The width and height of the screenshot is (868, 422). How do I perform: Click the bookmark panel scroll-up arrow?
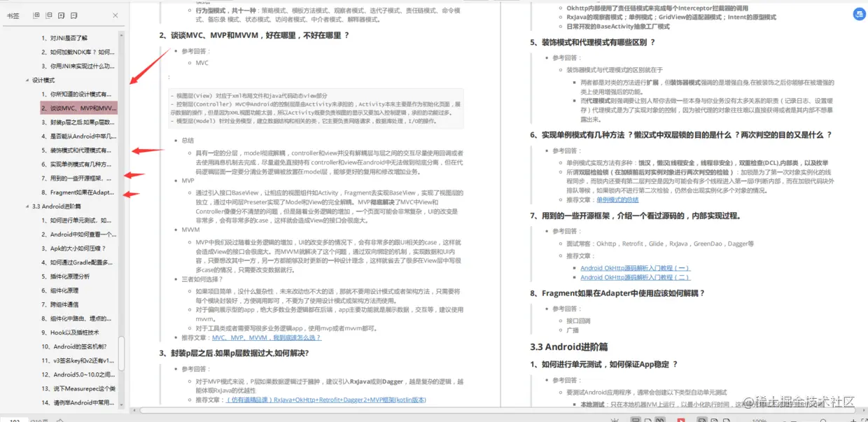(x=122, y=34)
